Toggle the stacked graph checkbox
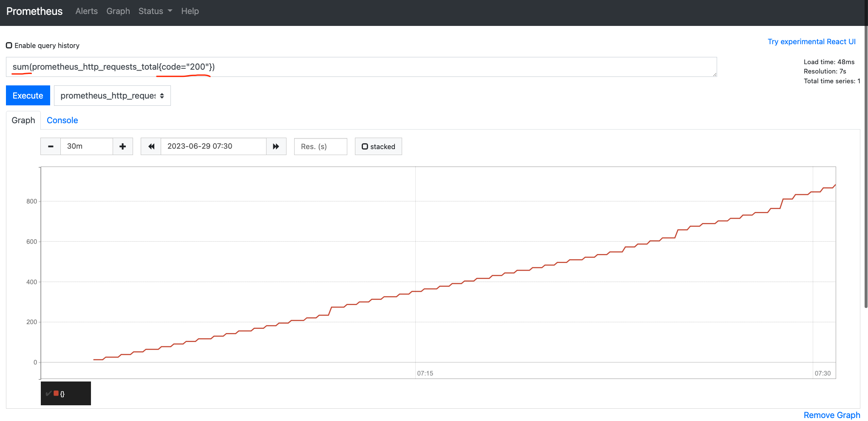The height and width of the screenshot is (421, 868). [365, 147]
